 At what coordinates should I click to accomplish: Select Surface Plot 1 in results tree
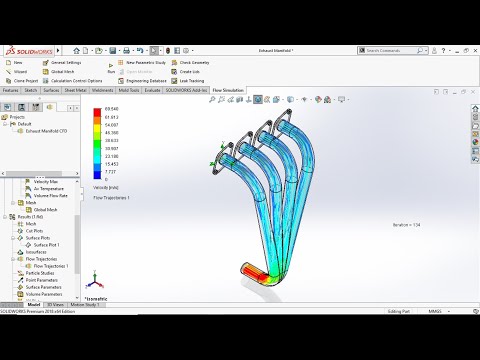[x=43, y=245]
